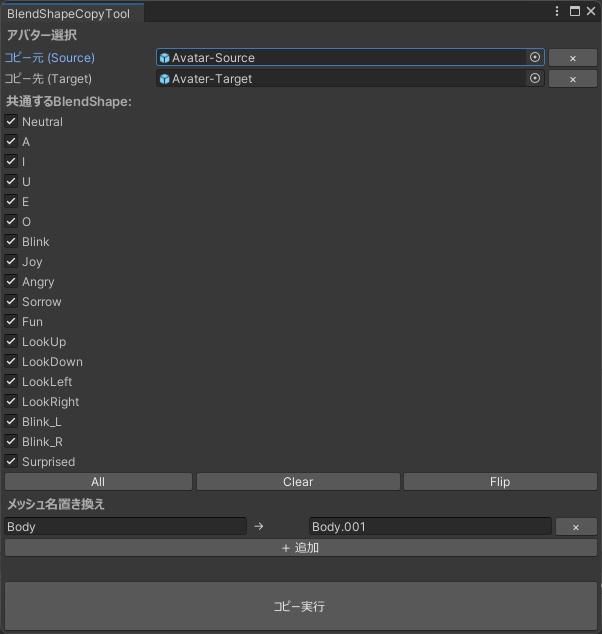Screen dimensions: 602x634
Task: Click the メッシュ名置き換え heading
Action: point(56,504)
